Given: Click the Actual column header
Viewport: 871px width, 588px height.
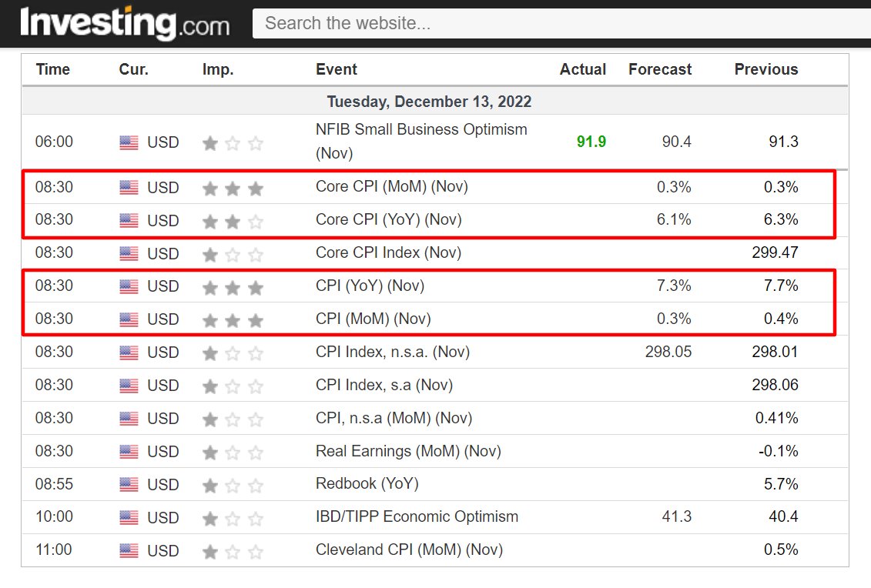Looking at the screenshot, I should tap(582, 69).
